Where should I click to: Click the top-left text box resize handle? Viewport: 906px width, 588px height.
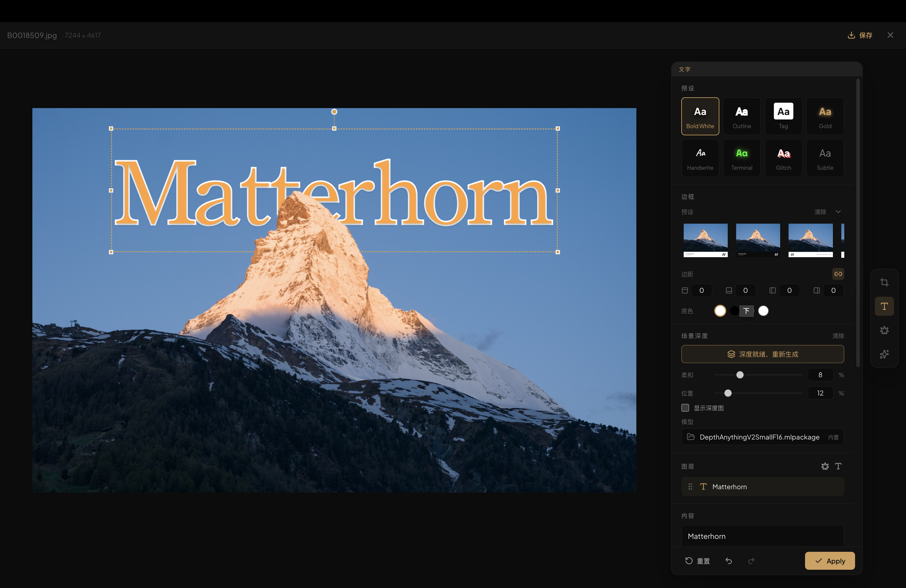(x=111, y=128)
